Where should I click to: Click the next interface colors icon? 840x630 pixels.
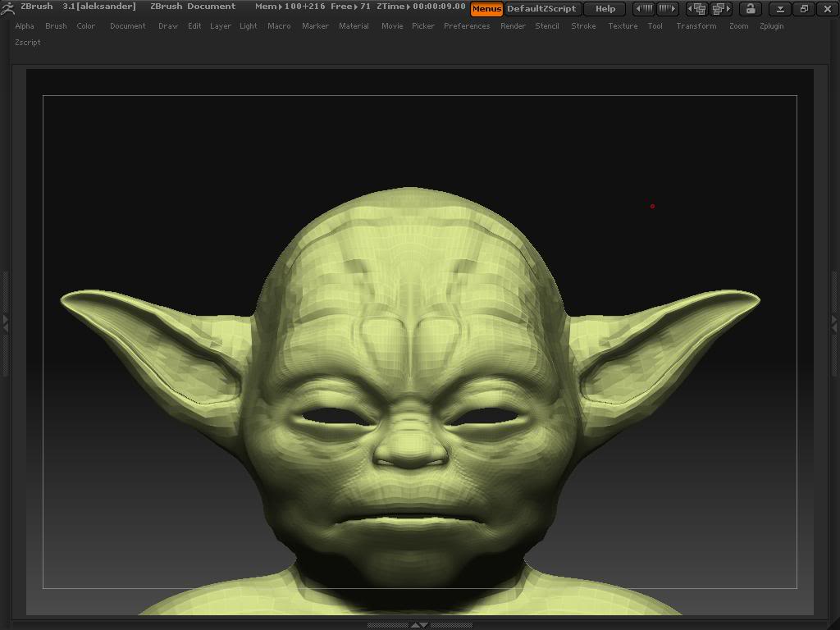[x=667, y=8]
